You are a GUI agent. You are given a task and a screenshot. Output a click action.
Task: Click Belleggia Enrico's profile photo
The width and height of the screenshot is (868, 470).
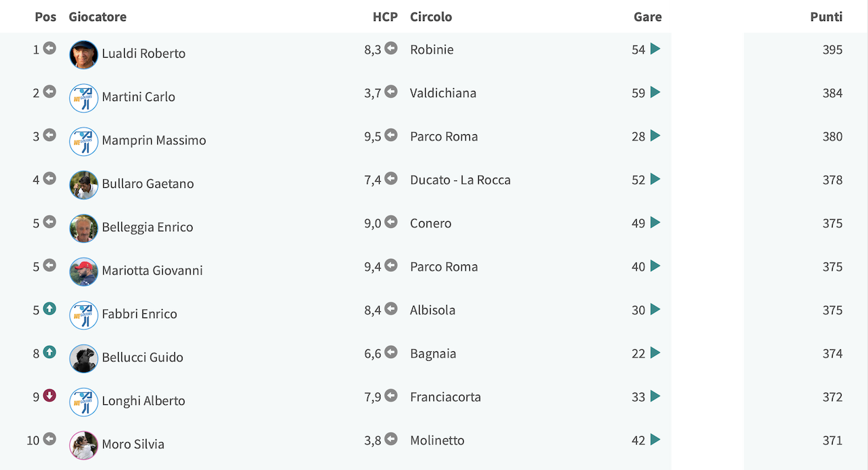click(83, 228)
